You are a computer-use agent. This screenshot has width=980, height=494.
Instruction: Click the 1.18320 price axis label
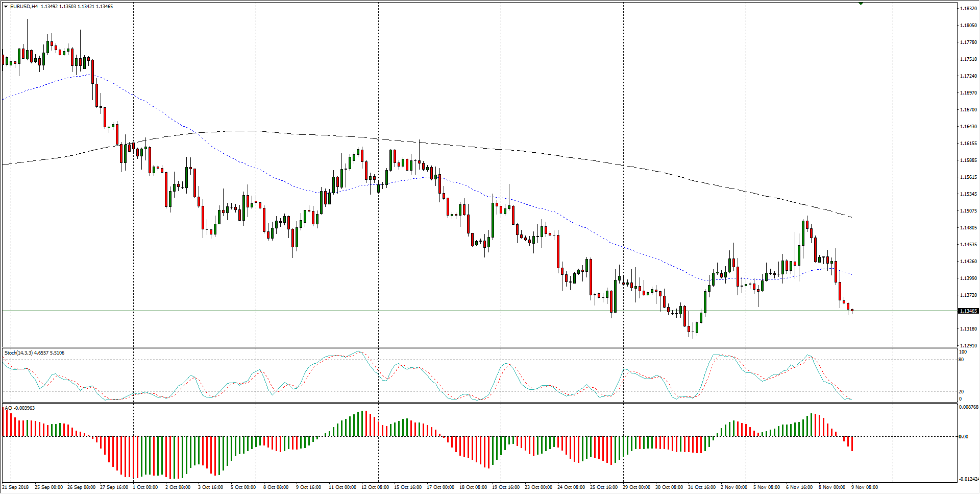(x=968, y=9)
